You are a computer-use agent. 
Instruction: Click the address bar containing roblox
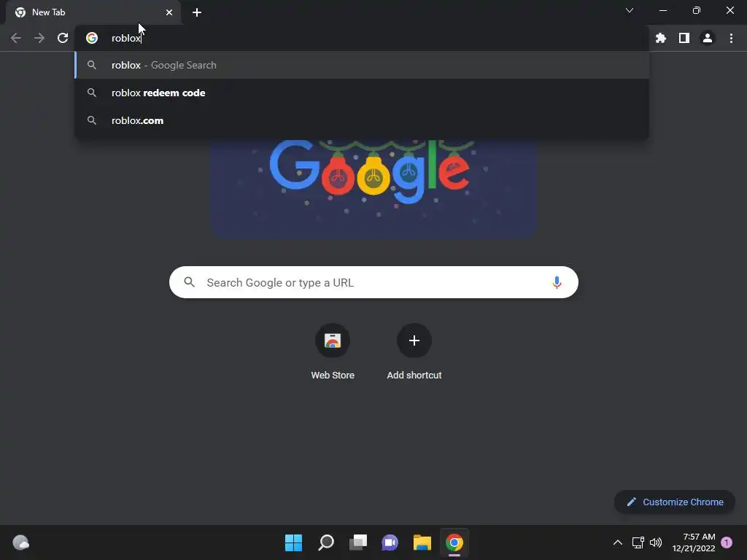pyautogui.click(x=362, y=38)
